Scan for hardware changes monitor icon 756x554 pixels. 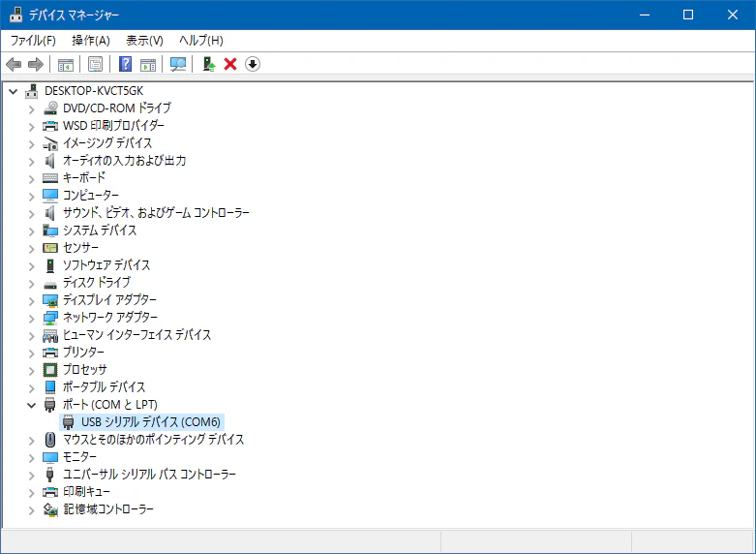[178, 64]
